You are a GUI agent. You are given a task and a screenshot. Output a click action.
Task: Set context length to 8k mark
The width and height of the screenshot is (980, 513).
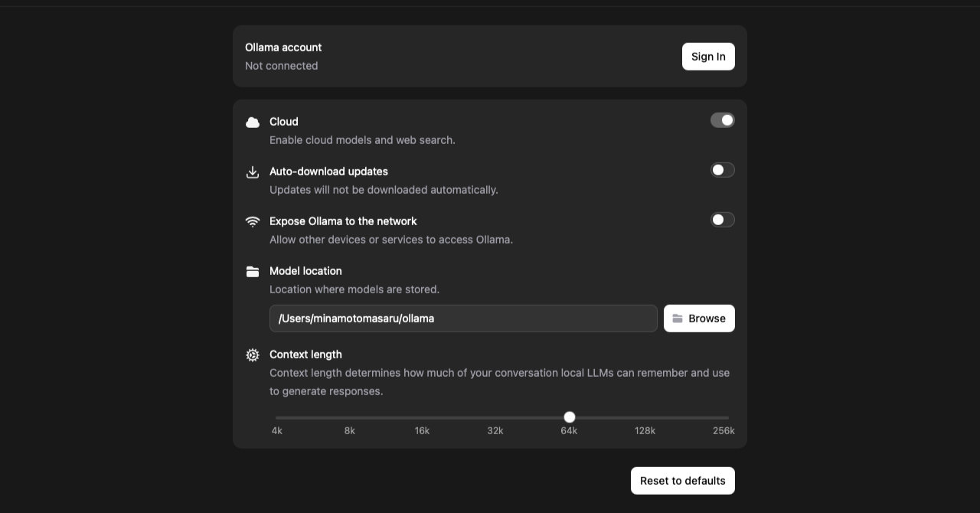click(350, 418)
